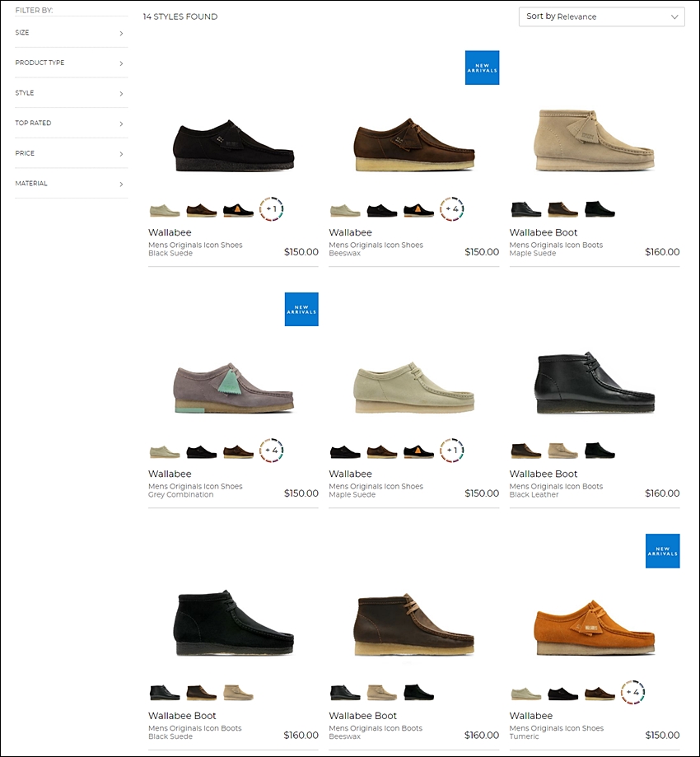Open Wallabee title link above Tumeric
The image size is (700, 757).
point(531,716)
